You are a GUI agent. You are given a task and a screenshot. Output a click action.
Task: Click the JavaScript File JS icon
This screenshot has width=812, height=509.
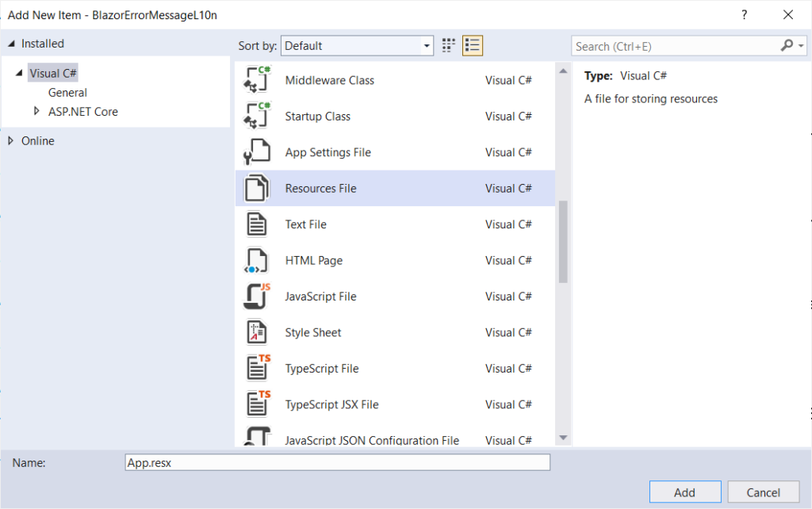click(x=257, y=297)
